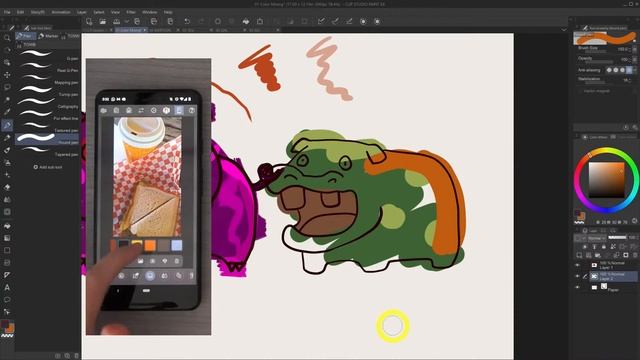Open the Normal blending mode dropdown
This screenshot has height=360, width=640.
click(596, 238)
